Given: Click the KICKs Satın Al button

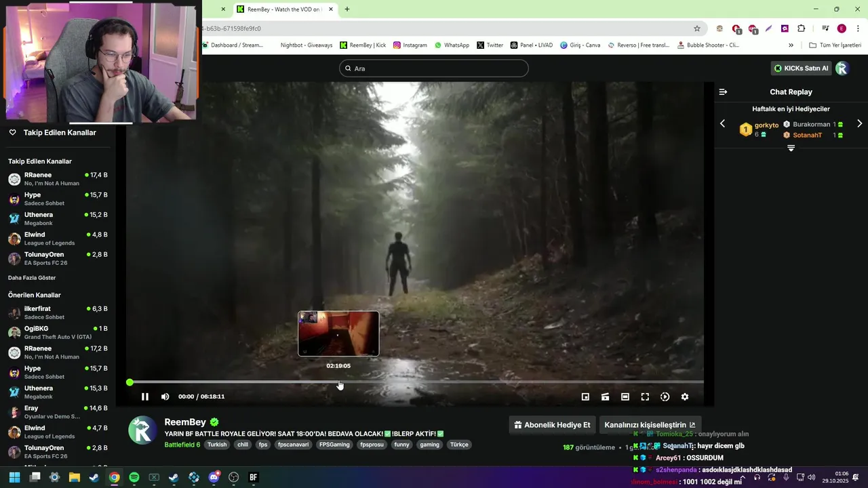Looking at the screenshot, I should pos(801,68).
